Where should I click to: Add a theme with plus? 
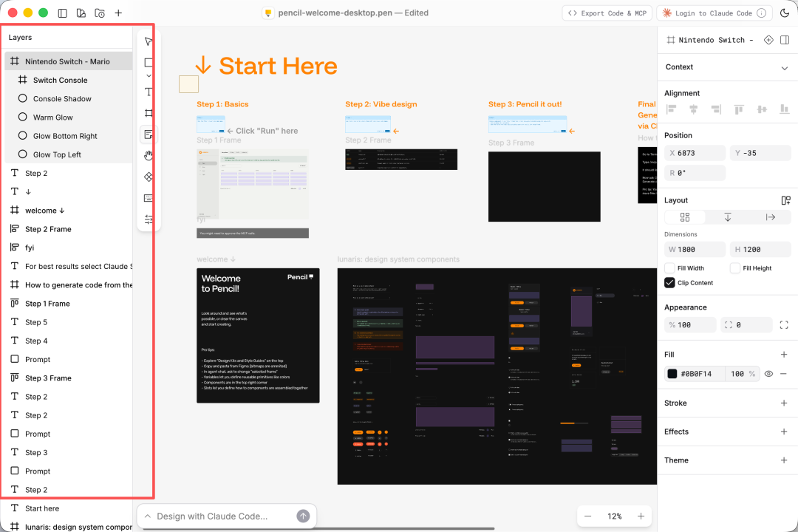coord(784,460)
